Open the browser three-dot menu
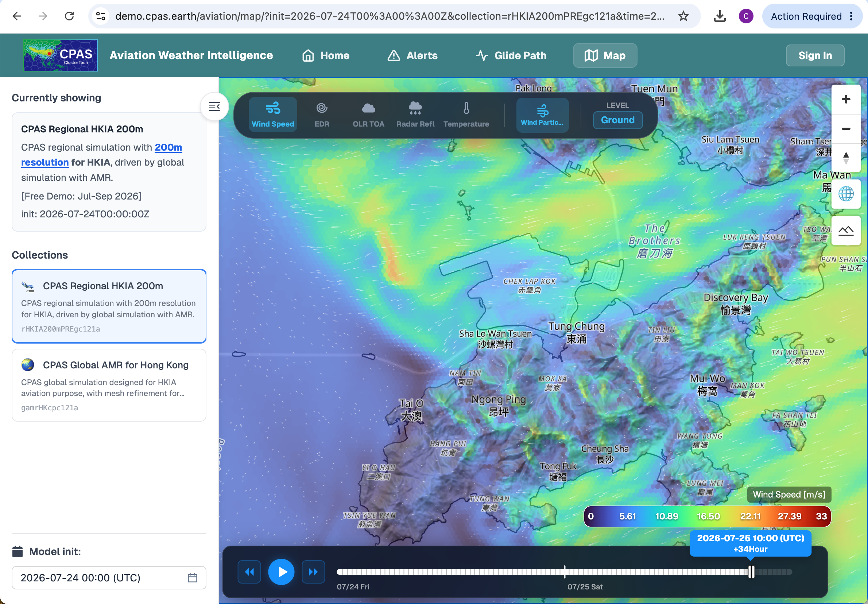The width and height of the screenshot is (868, 604). click(851, 16)
